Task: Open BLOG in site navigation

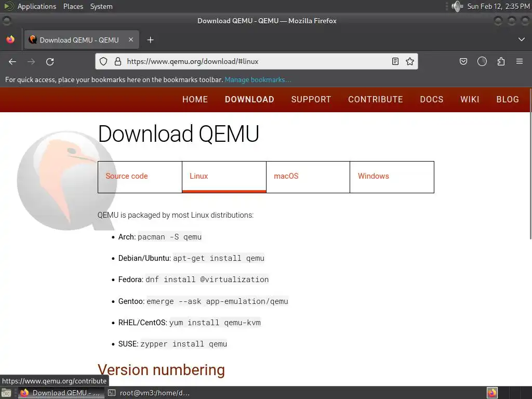Action: pos(508,99)
